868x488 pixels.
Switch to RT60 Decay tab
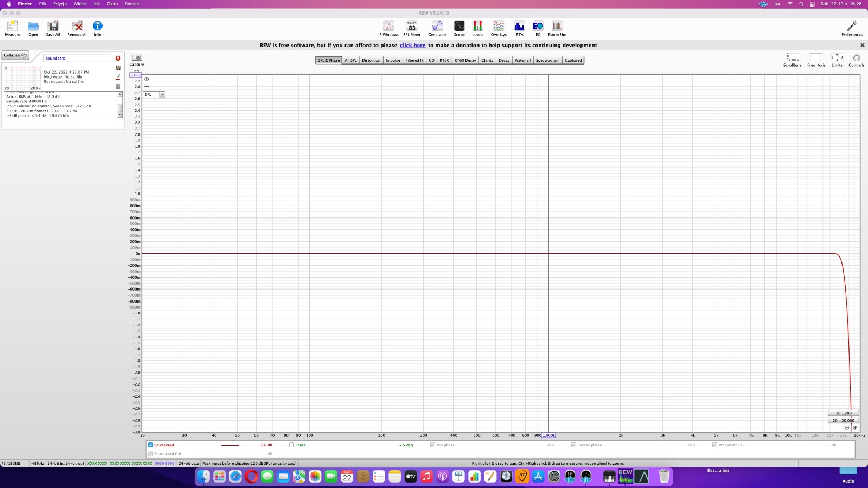[x=465, y=60]
